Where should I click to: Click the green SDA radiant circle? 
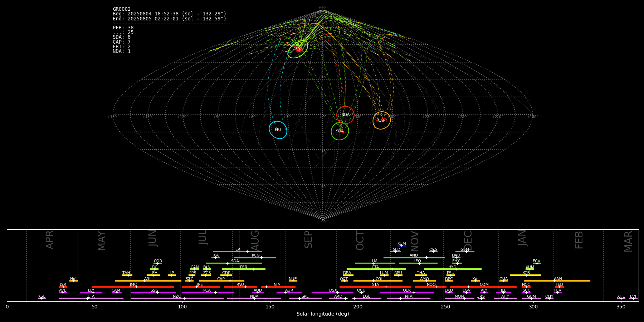click(x=340, y=131)
